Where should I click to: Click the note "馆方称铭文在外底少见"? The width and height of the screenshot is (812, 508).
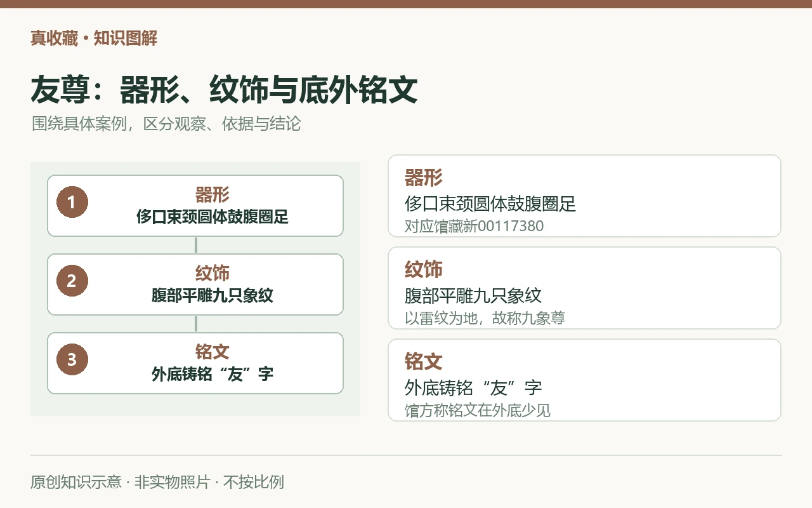click(478, 410)
